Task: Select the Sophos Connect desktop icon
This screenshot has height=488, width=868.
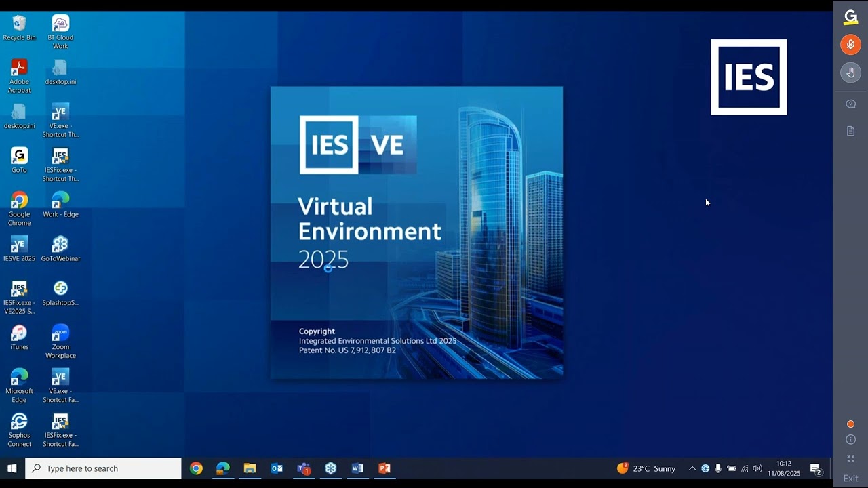Action: pyautogui.click(x=19, y=430)
